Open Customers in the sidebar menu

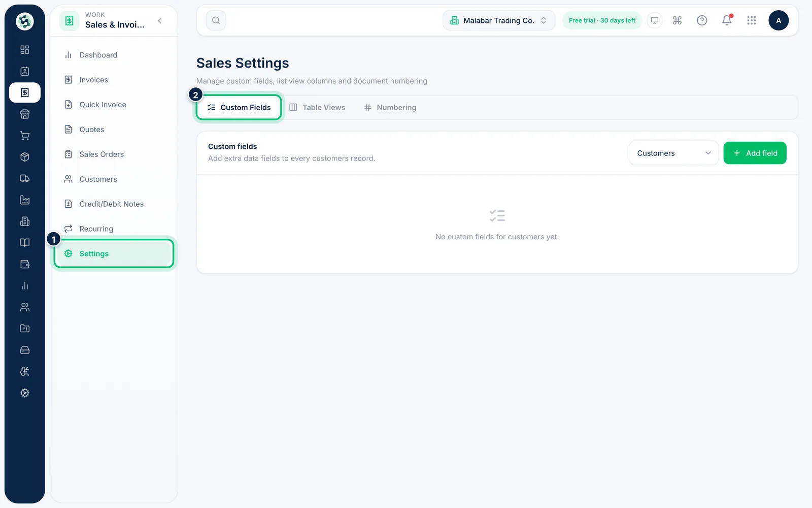coord(114,179)
